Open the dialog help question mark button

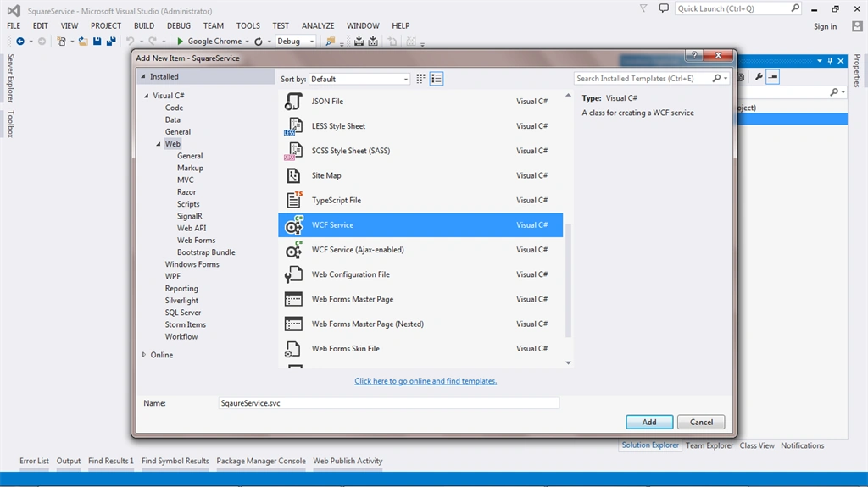click(694, 55)
